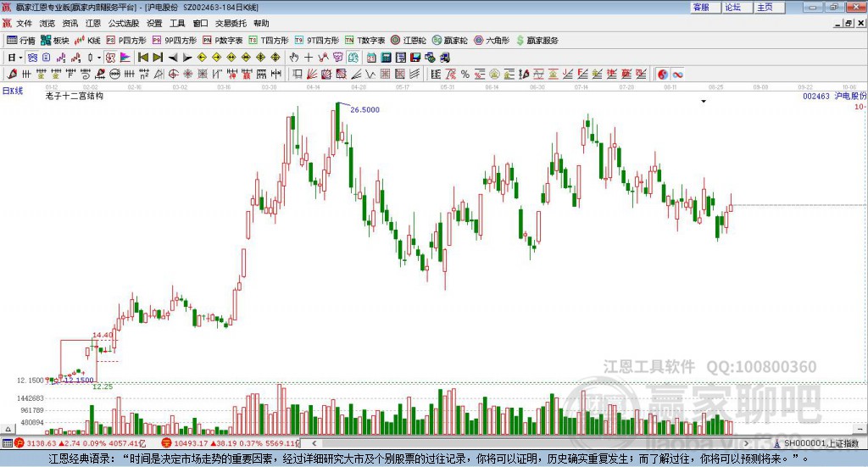868x467 pixels.
Task: Expand the 日 period dropdown
Action: tap(20, 58)
